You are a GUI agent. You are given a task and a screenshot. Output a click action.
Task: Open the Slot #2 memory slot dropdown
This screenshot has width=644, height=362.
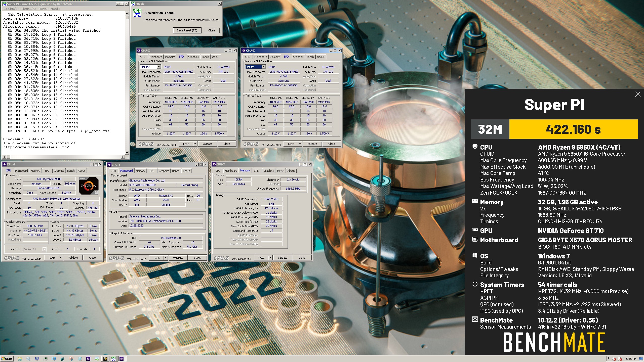pyautogui.click(x=159, y=67)
